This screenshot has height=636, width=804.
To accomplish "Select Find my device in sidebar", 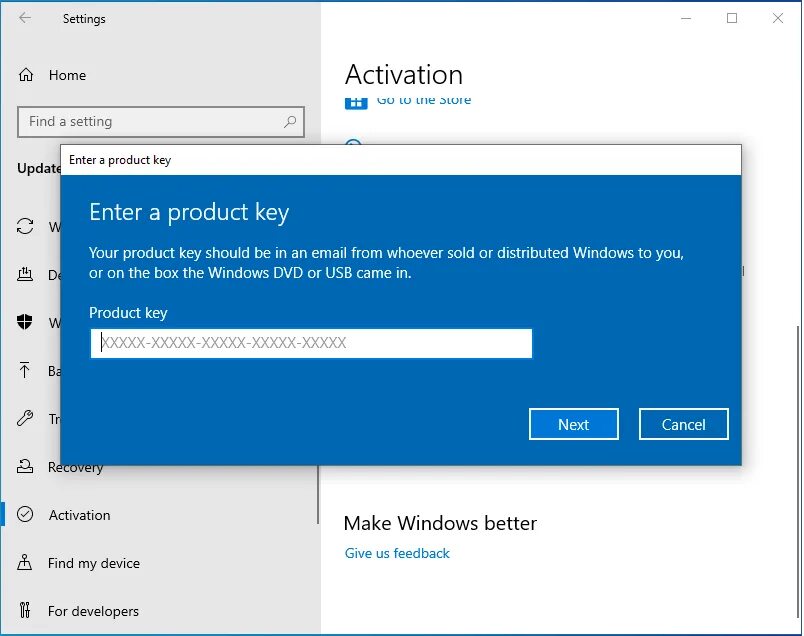I will [x=94, y=563].
